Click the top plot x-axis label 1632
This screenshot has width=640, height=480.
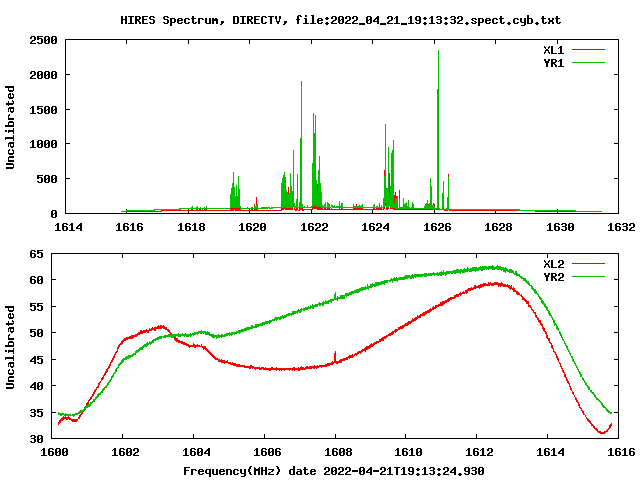[621, 227]
